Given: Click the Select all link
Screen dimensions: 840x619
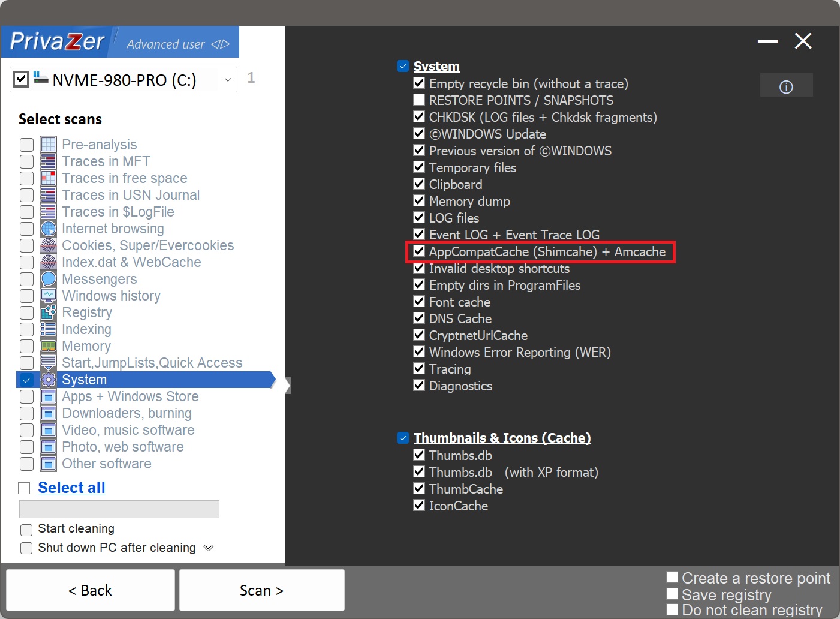Looking at the screenshot, I should 71,488.
